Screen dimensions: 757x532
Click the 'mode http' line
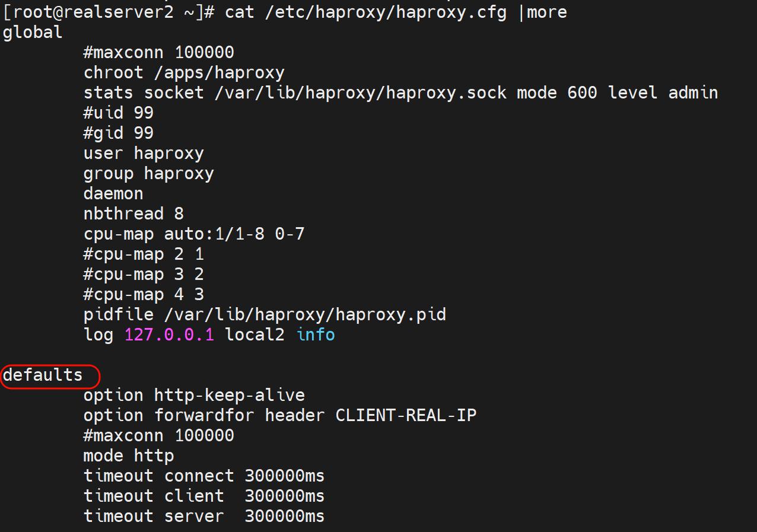tap(129, 456)
